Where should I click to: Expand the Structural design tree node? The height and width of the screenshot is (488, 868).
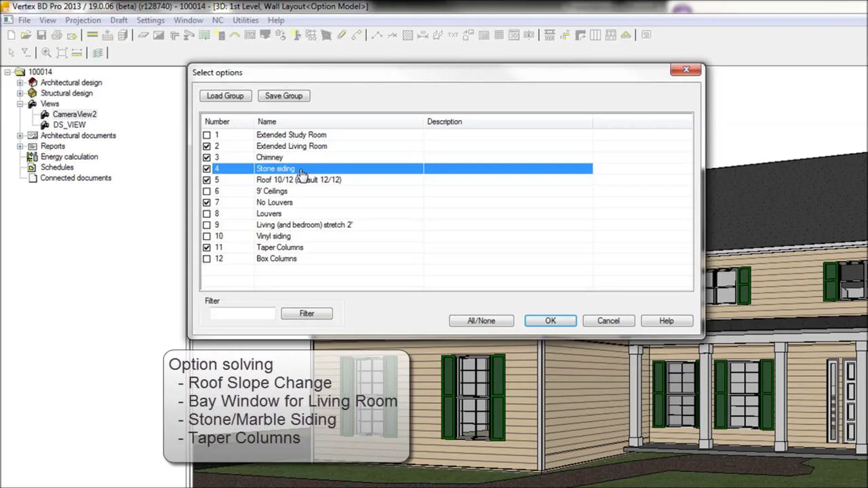[20, 94]
